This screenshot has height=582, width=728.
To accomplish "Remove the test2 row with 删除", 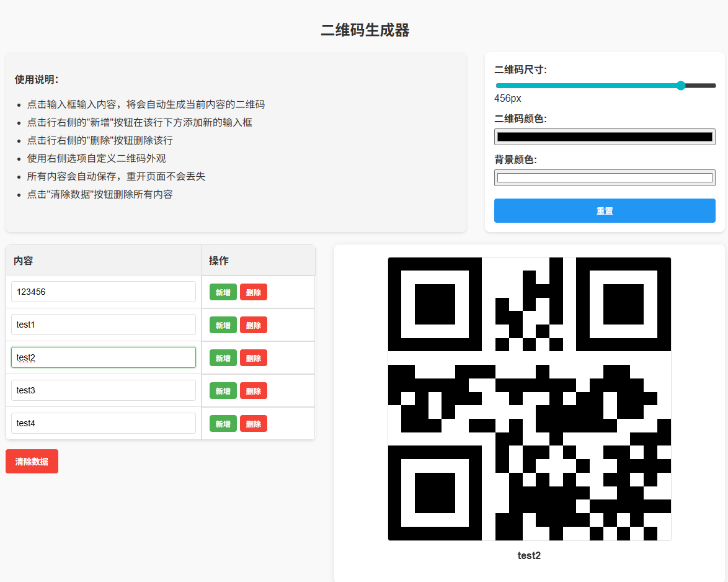I will point(253,358).
